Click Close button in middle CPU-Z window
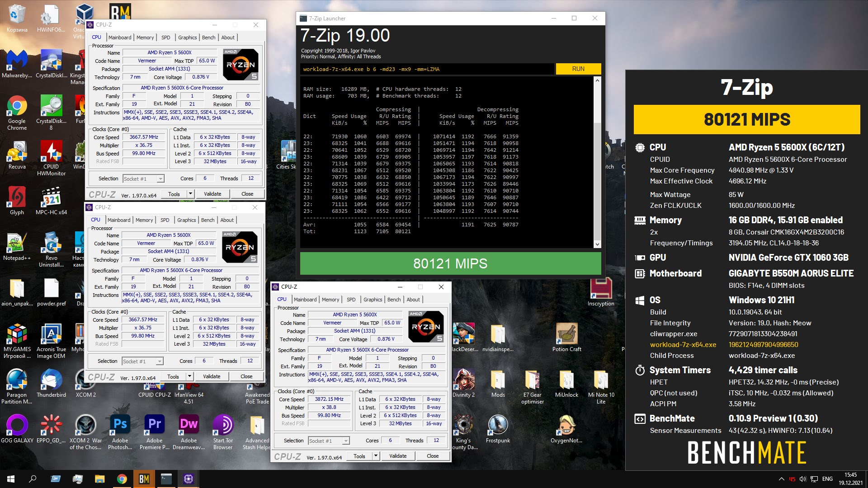The width and height of the screenshot is (868, 488). 246,376
